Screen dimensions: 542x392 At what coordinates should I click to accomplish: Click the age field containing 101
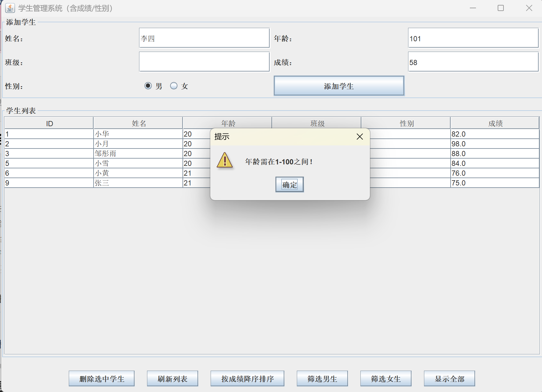click(x=473, y=38)
